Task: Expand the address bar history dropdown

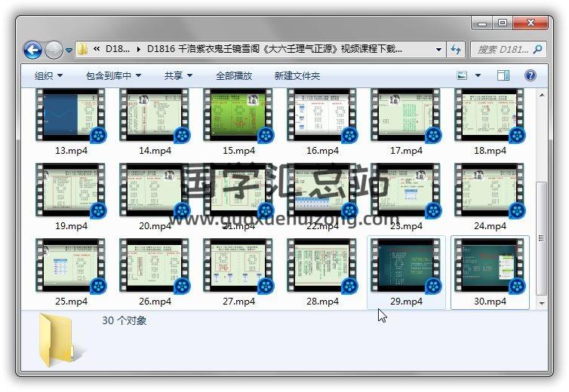Action: (438, 49)
